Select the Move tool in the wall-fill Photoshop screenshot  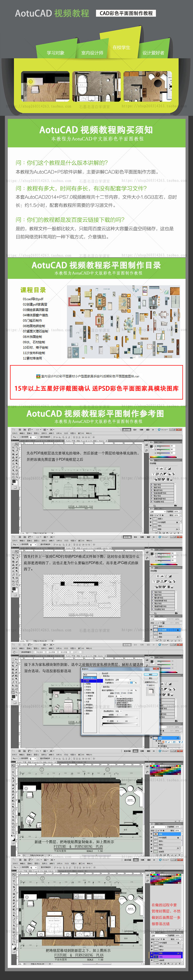[17, 444]
